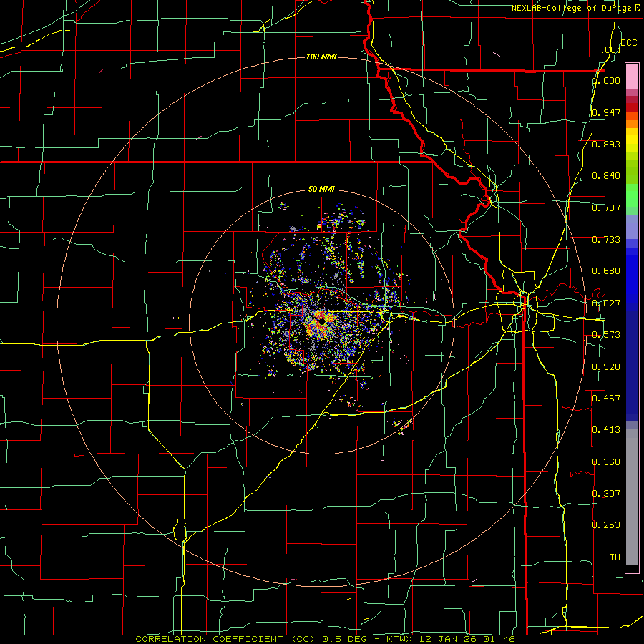
Task: Click the Correlation Coefficient caption at the bottom
Action: point(325,639)
